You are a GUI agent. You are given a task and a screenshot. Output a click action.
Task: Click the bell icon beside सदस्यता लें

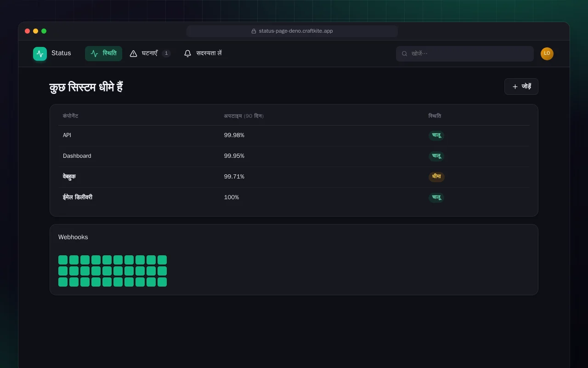(x=187, y=54)
